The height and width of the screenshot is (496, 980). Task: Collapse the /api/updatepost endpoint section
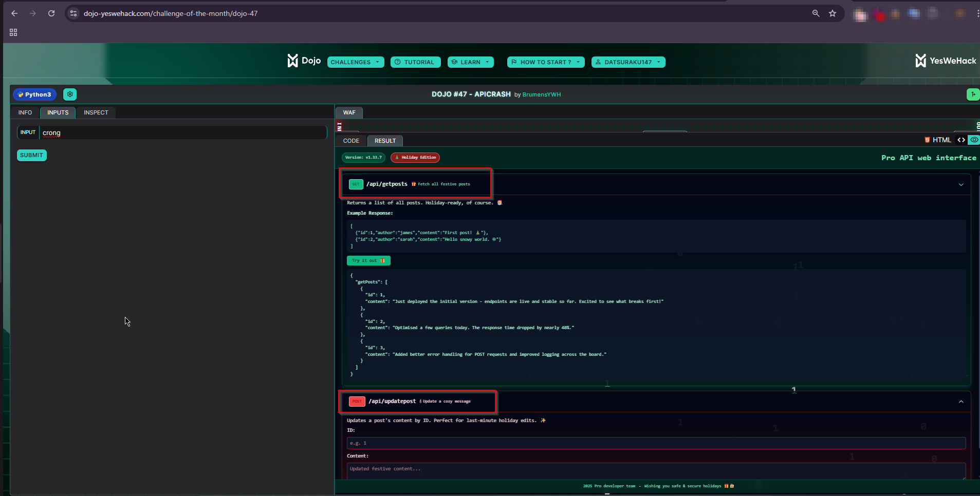pyautogui.click(x=960, y=402)
